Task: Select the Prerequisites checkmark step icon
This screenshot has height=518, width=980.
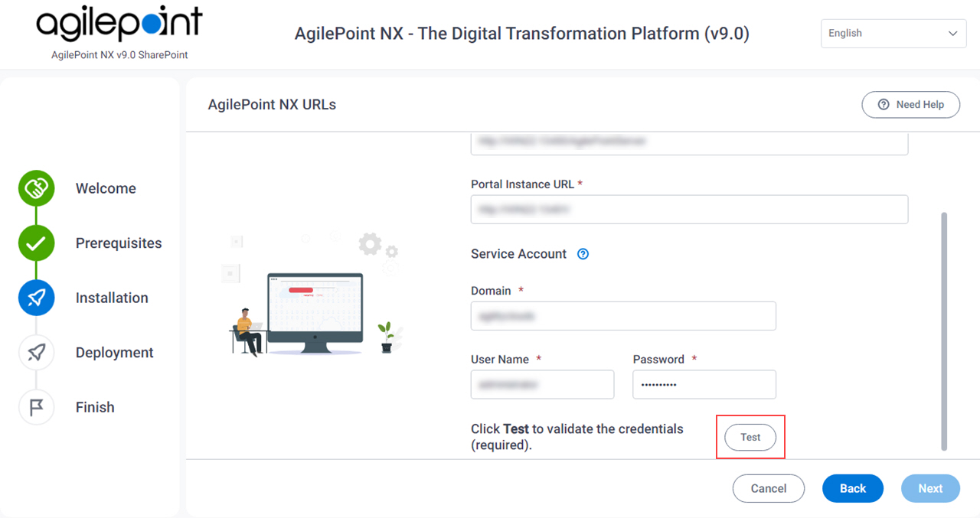Action: pos(36,243)
